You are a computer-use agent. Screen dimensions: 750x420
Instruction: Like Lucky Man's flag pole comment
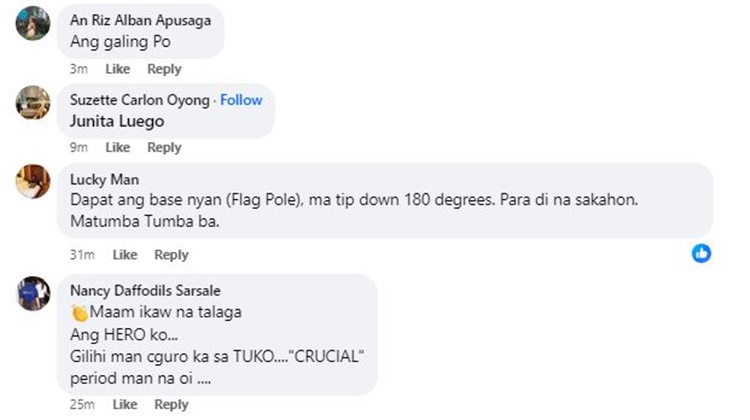tap(125, 255)
